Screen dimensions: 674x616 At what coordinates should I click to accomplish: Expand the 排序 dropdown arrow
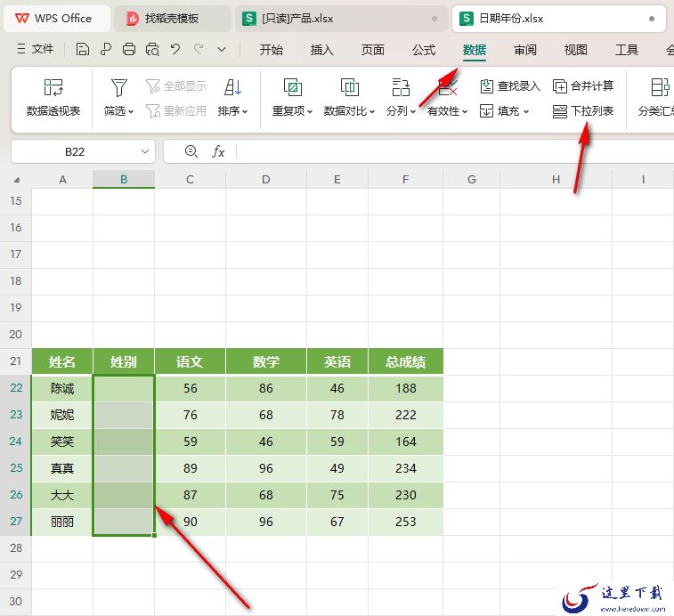point(245,112)
